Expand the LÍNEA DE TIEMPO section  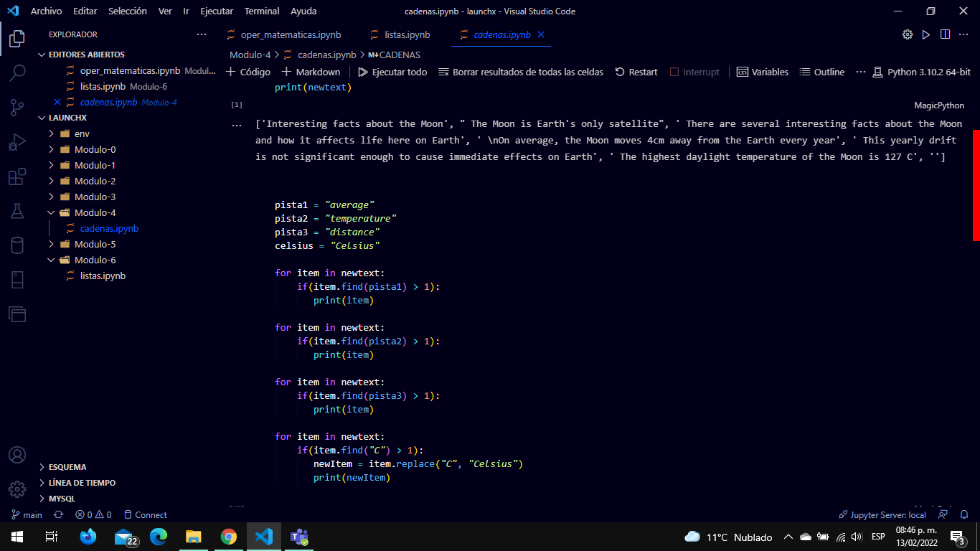(82, 483)
